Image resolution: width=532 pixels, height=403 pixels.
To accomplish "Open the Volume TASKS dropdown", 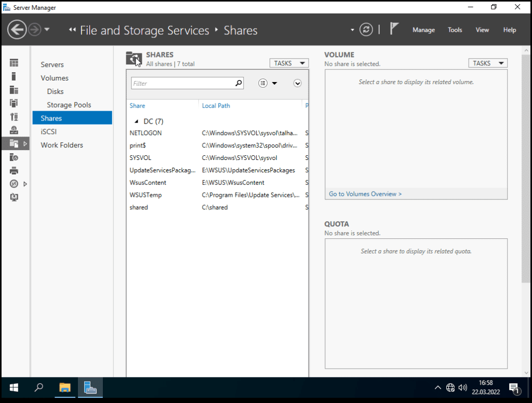I will click(x=488, y=63).
